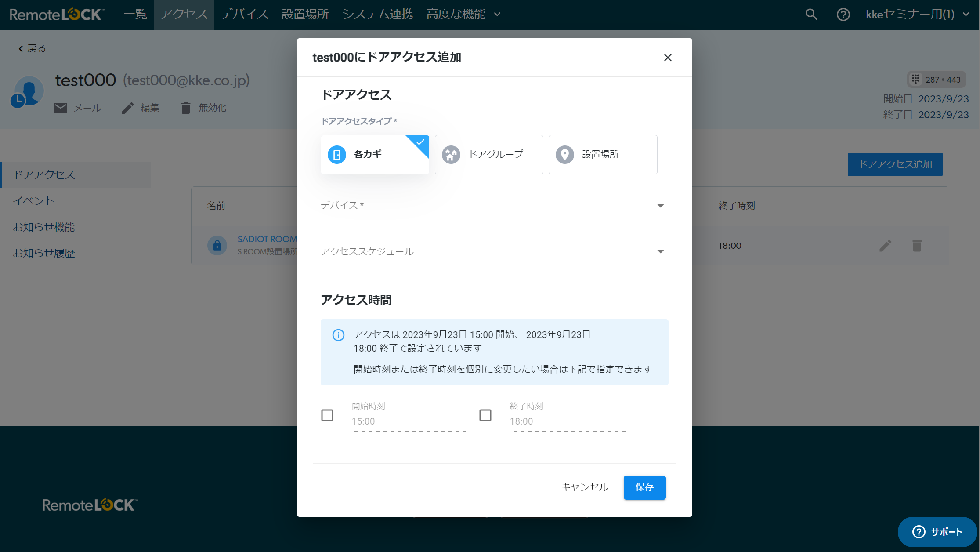Click the RemoteLOCK logo in footer
Screen dimensions: 980x552
pyautogui.click(x=90, y=505)
